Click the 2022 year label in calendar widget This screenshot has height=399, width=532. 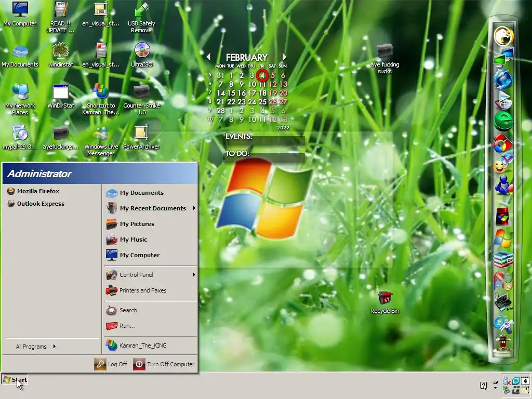click(x=283, y=128)
